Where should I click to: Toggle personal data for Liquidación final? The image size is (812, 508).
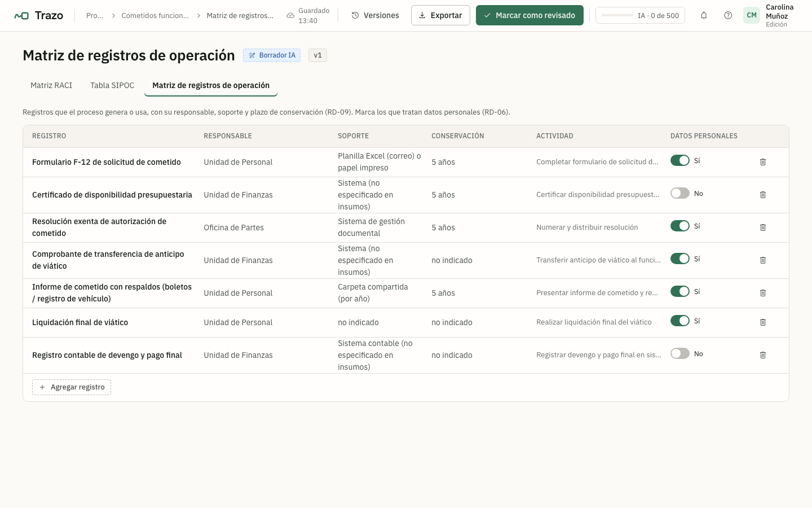680,321
